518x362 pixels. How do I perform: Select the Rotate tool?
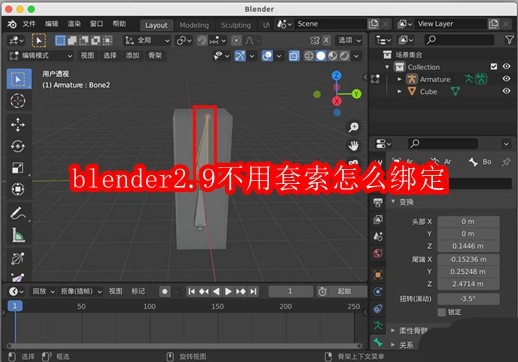pos(18,146)
